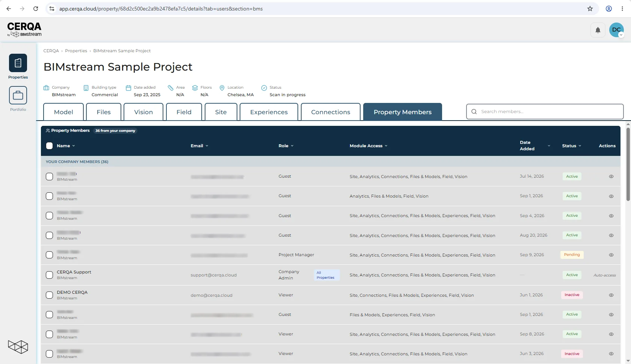Viewport: 631px width, 364px height.
Task: Switch to the Model tab
Action: 63,112
